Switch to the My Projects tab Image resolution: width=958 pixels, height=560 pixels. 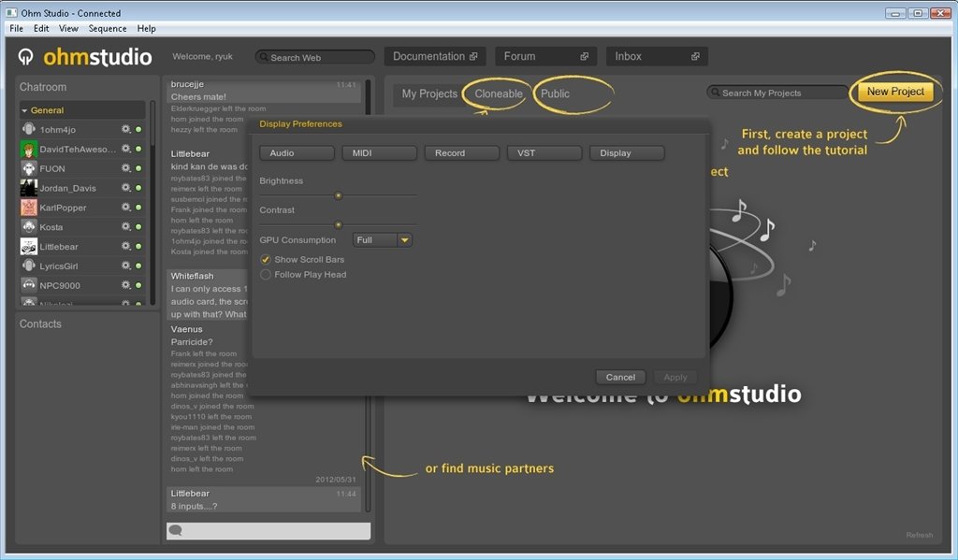coord(429,93)
